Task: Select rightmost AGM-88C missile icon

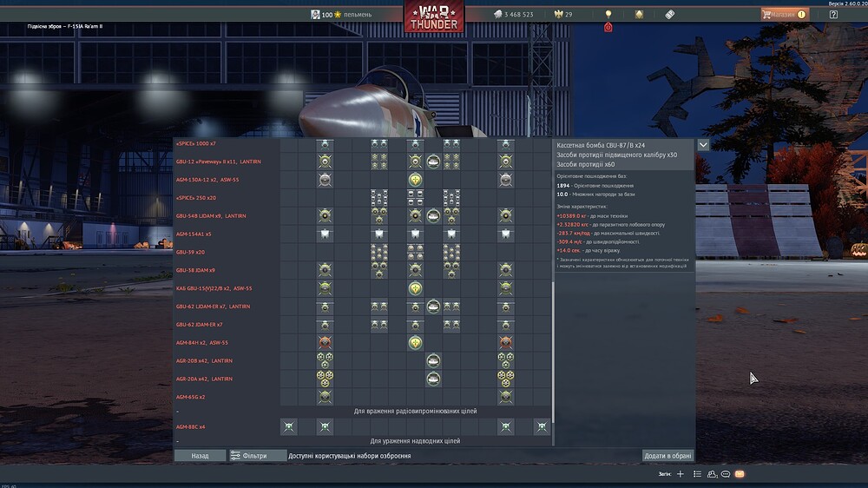Action: pyautogui.click(x=542, y=426)
